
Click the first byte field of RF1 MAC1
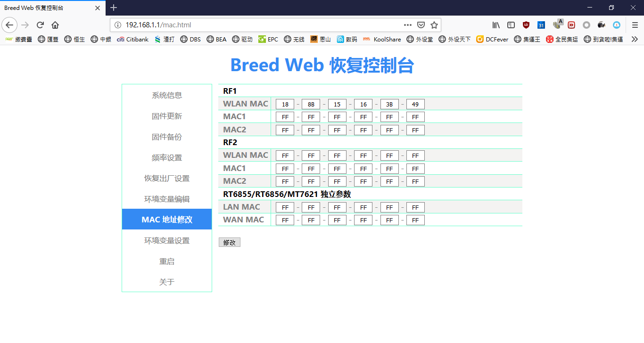tap(285, 117)
